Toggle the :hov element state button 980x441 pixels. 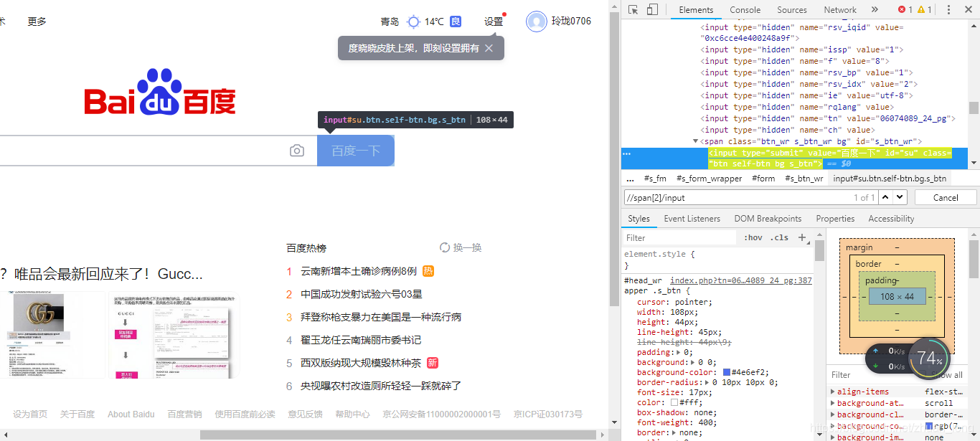coord(753,237)
